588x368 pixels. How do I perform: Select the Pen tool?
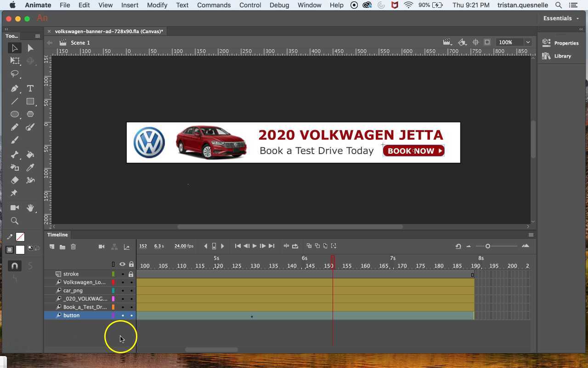pyautogui.click(x=14, y=88)
